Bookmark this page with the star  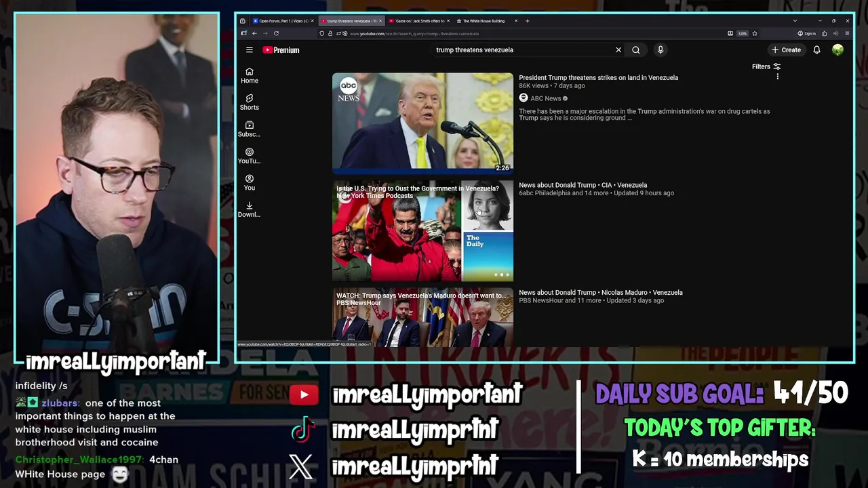[755, 33]
